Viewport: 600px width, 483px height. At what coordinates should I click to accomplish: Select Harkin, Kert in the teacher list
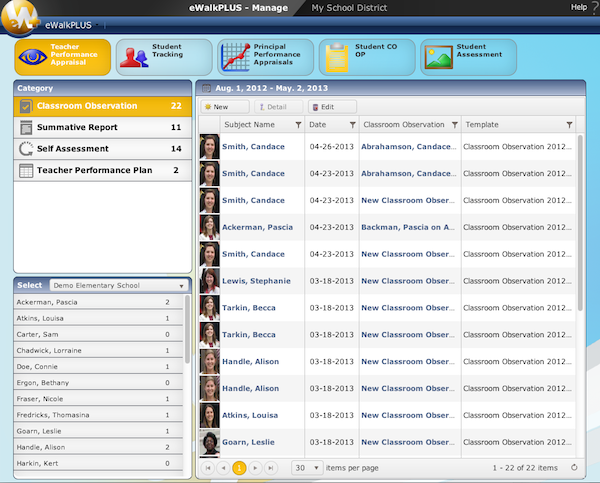(x=98, y=463)
